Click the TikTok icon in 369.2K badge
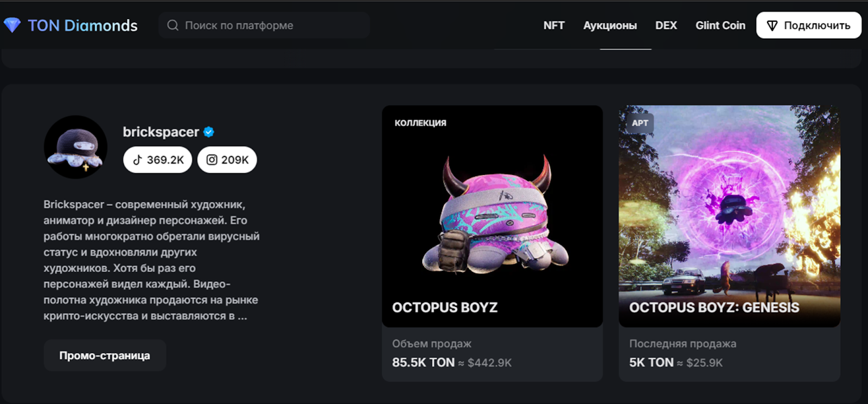 [138, 160]
